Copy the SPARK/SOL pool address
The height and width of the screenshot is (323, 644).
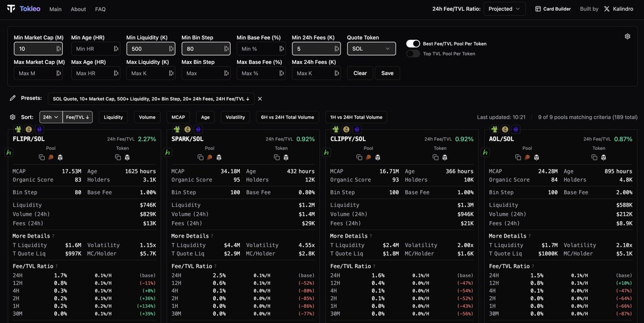pos(200,157)
